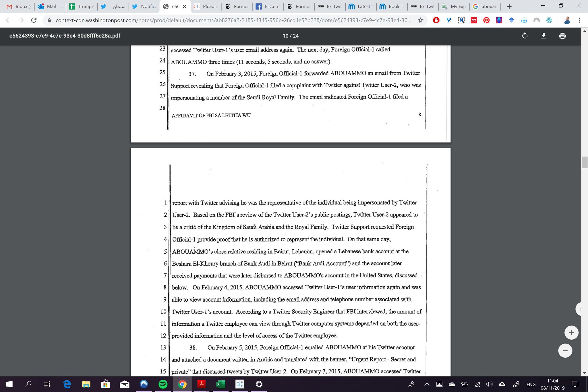
Task: Open ENG language input selector
Action: pyautogui.click(x=531, y=384)
